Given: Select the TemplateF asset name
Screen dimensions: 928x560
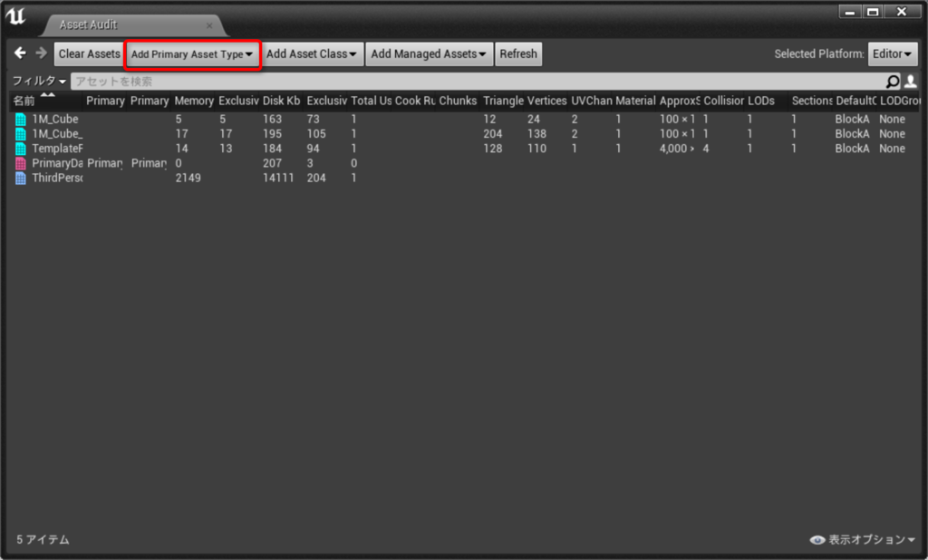Looking at the screenshot, I should point(57,149).
